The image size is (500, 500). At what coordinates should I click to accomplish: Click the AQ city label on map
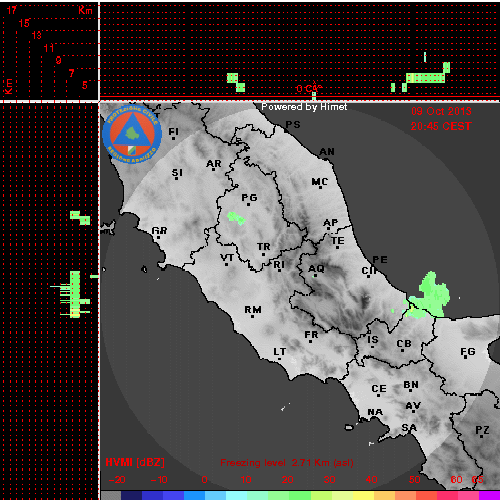point(316,269)
